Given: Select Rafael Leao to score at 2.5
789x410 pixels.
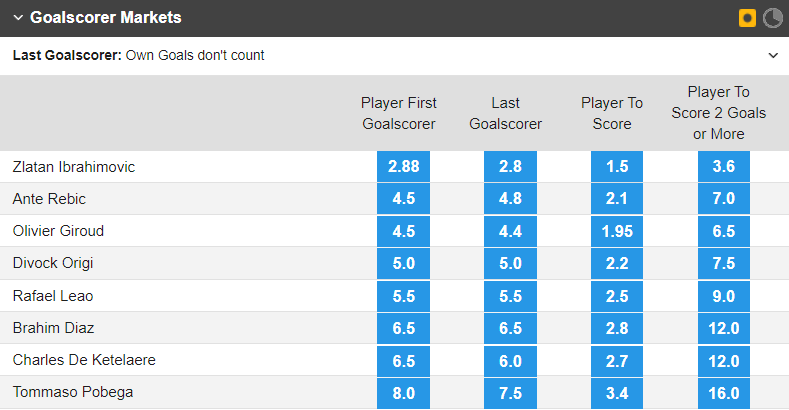Looking at the screenshot, I should 617,296.
